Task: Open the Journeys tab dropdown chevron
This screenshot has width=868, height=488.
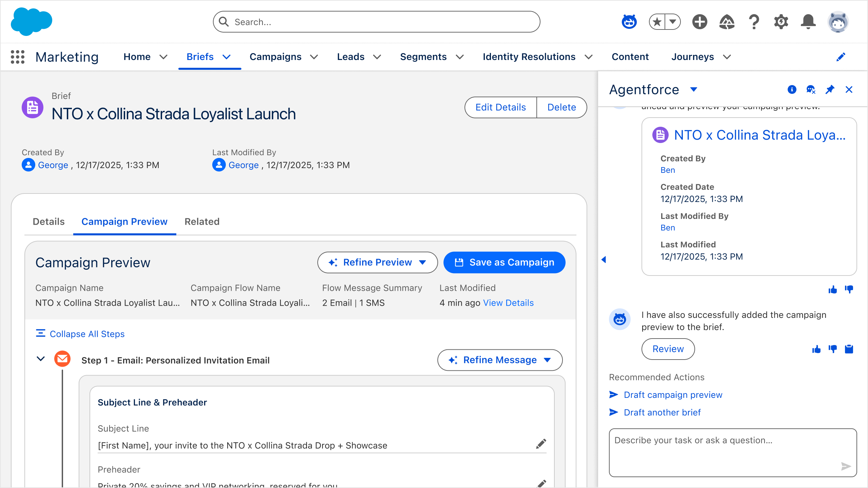Action: click(x=727, y=57)
